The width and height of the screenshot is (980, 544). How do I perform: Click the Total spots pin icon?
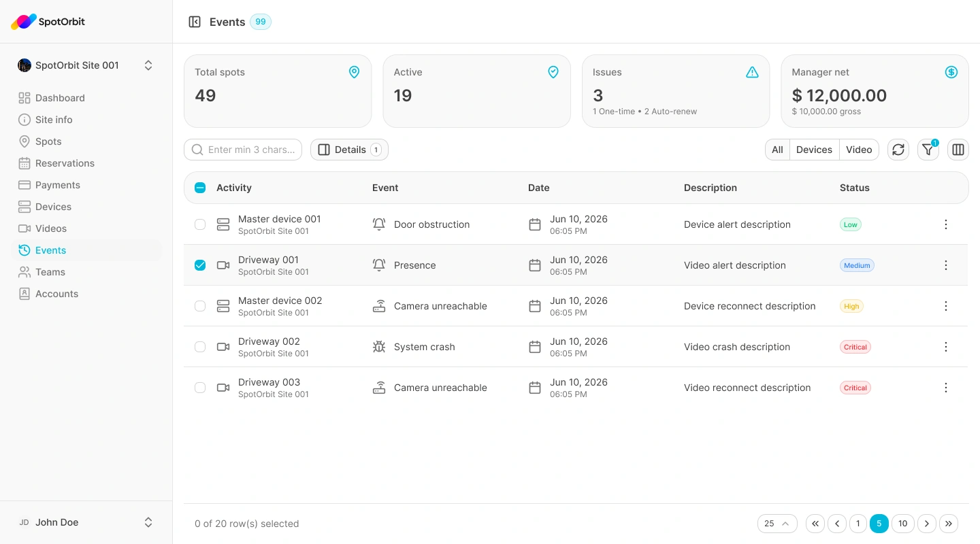pyautogui.click(x=354, y=72)
